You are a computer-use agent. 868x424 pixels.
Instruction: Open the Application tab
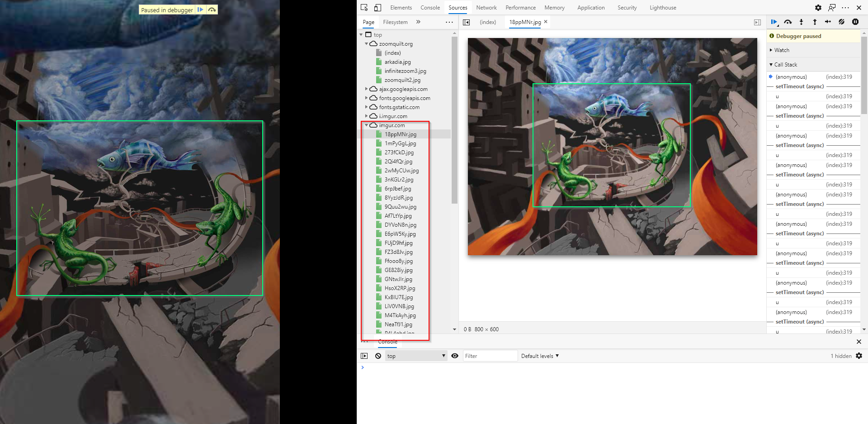point(591,8)
